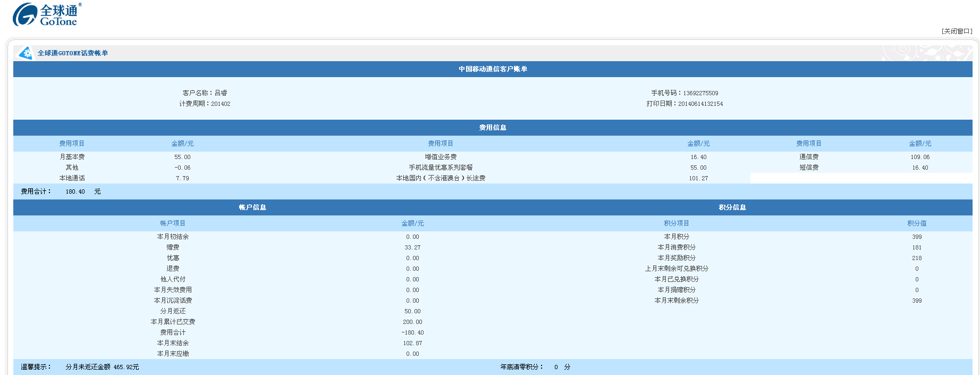Click the 本月消费积分 label

click(677, 247)
